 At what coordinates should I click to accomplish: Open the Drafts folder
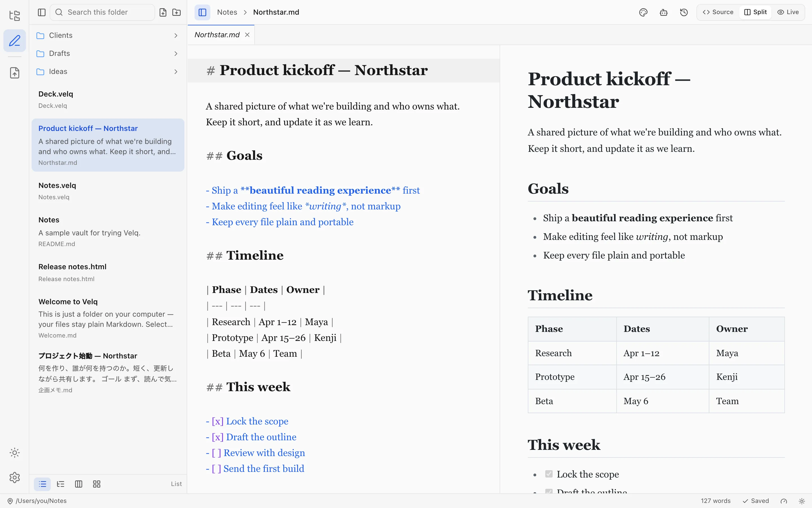tap(108, 54)
